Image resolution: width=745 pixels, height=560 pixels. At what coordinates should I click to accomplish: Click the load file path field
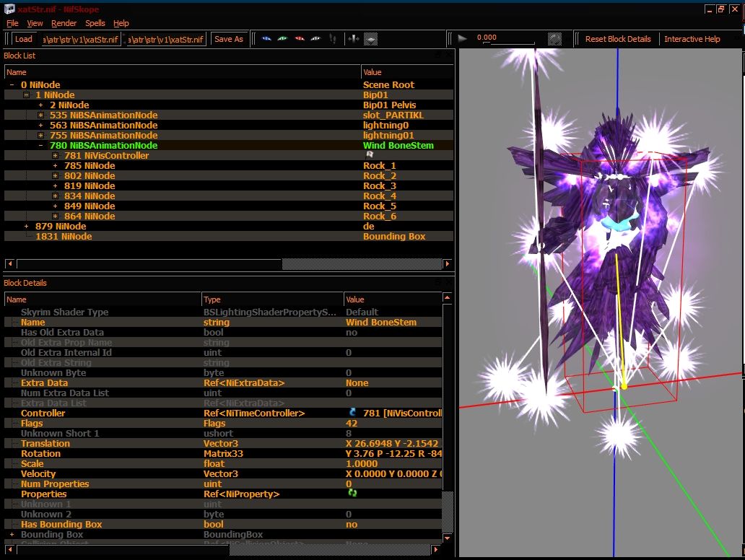click(81, 39)
